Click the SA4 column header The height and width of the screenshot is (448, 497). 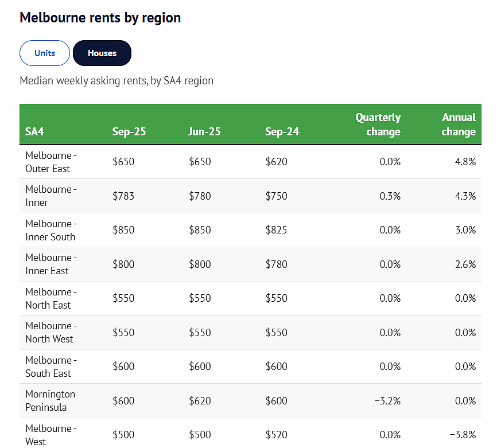tap(34, 131)
